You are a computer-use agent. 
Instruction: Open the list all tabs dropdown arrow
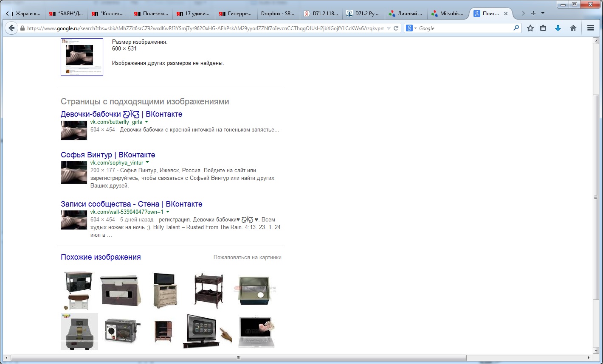coord(543,13)
